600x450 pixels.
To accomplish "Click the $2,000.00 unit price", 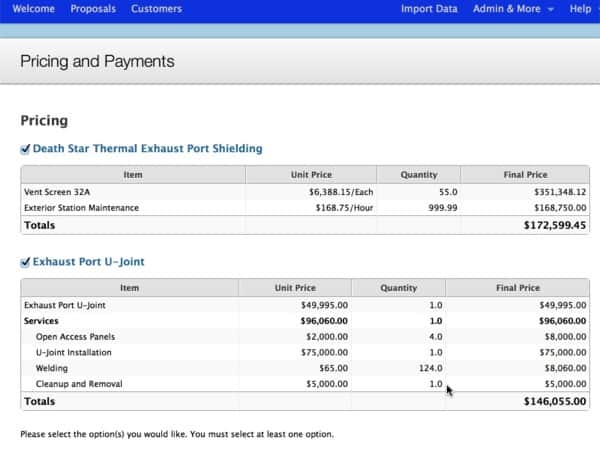I will pos(327,337).
